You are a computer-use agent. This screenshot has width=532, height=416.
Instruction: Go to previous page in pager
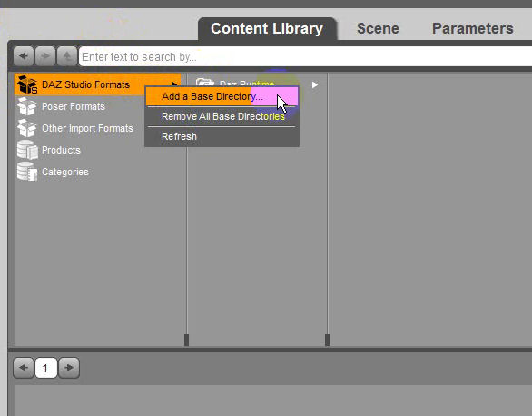[24, 368]
